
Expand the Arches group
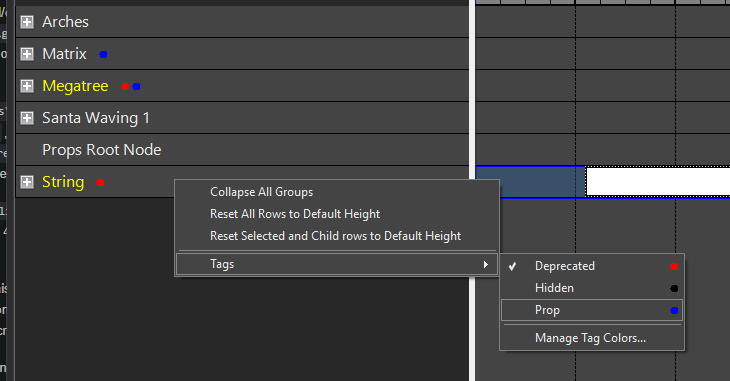(x=27, y=22)
